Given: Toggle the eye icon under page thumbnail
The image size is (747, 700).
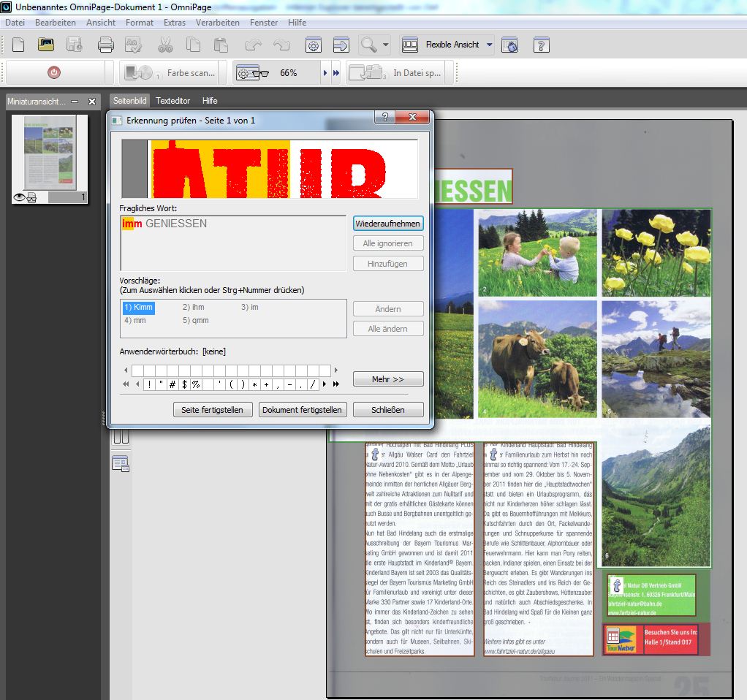Looking at the screenshot, I should pos(20,197).
